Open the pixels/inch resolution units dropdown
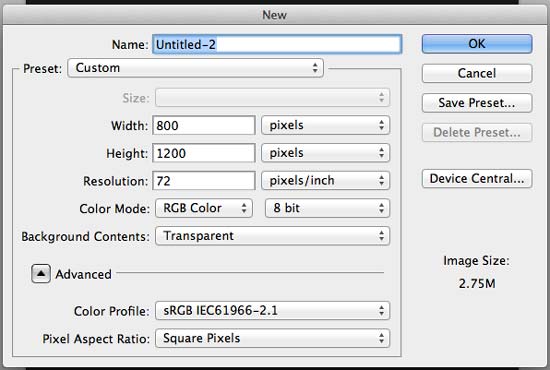550x370 pixels. click(x=326, y=181)
